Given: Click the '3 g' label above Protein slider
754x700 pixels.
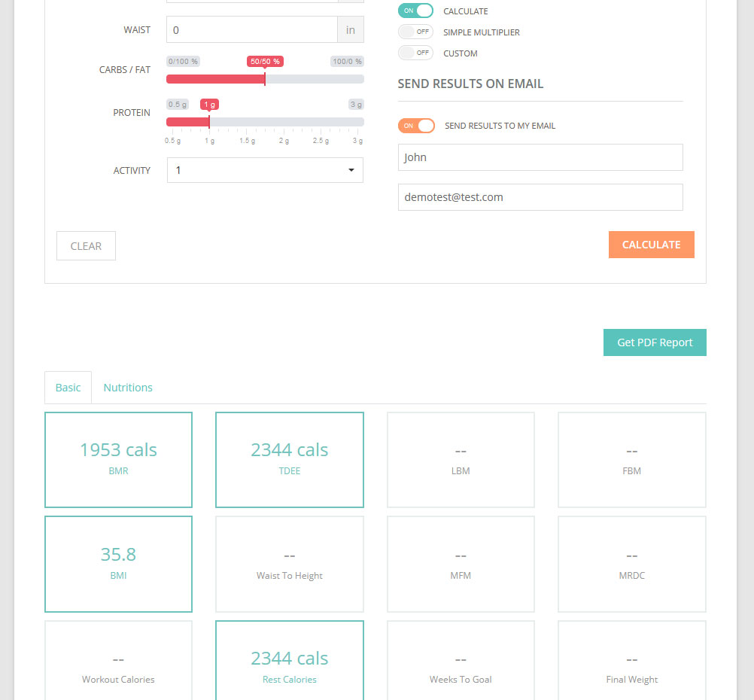Looking at the screenshot, I should pos(357,105).
